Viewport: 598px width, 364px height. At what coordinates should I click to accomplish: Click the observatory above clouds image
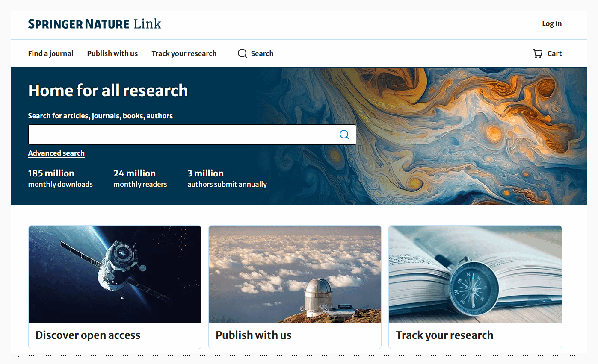295,274
